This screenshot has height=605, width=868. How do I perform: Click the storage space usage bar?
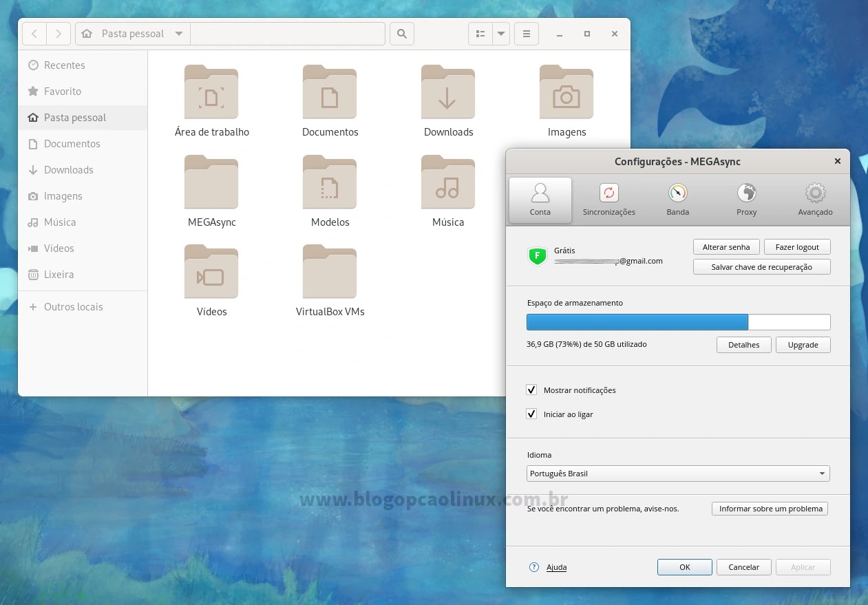pos(679,322)
